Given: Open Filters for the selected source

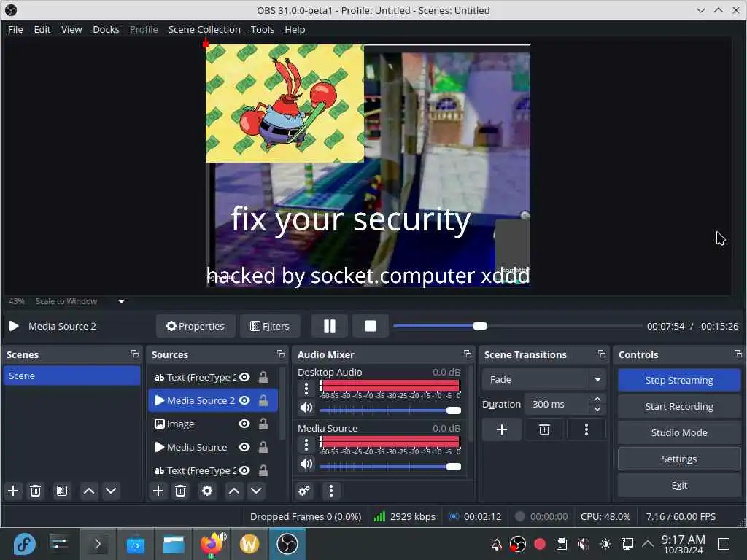Looking at the screenshot, I should tap(270, 326).
